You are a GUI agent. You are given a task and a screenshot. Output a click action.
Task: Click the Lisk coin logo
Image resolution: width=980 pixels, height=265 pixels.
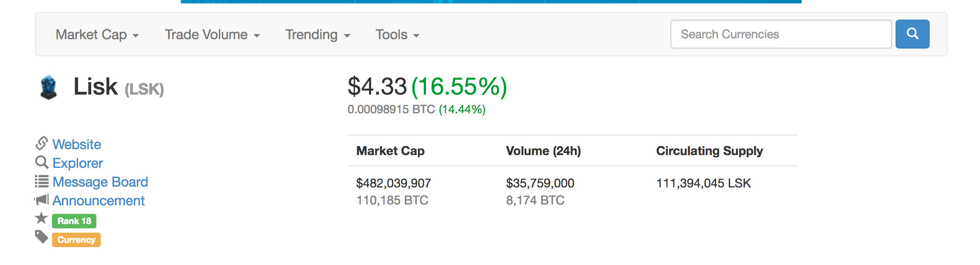pyautogui.click(x=49, y=87)
